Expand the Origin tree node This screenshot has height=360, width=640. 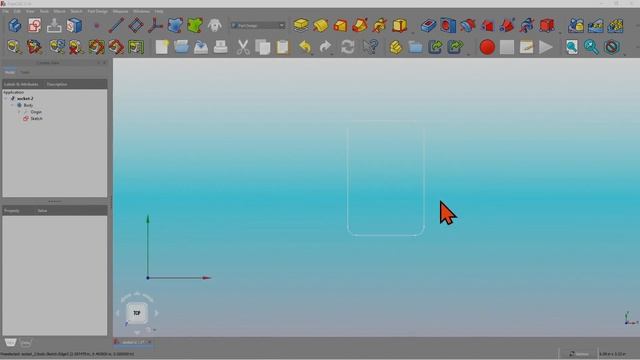(x=19, y=111)
